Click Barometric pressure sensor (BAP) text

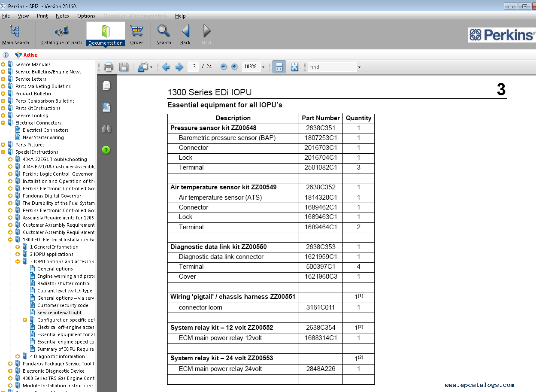coord(227,138)
